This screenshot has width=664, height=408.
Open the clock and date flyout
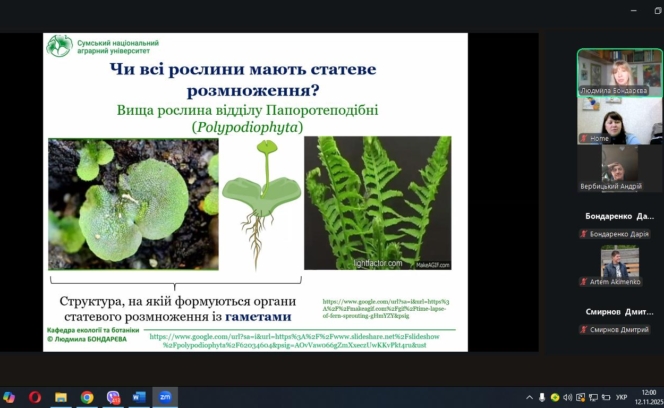click(647, 397)
